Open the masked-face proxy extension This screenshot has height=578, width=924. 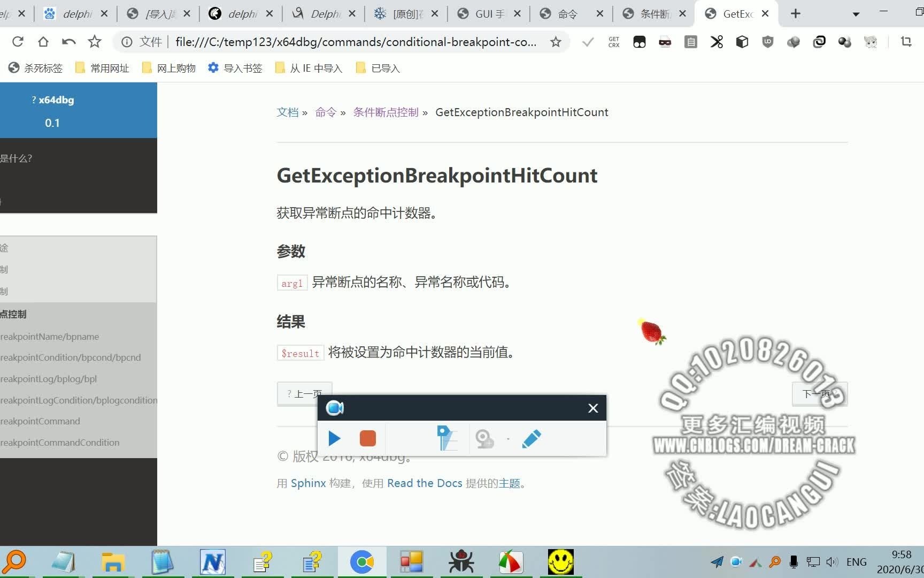[665, 42]
